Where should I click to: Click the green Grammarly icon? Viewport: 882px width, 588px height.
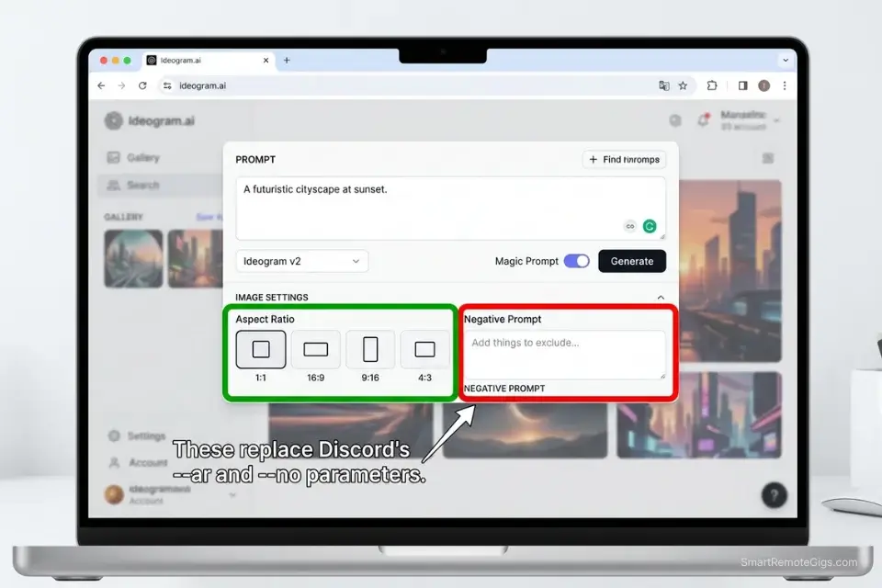point(650,226)
